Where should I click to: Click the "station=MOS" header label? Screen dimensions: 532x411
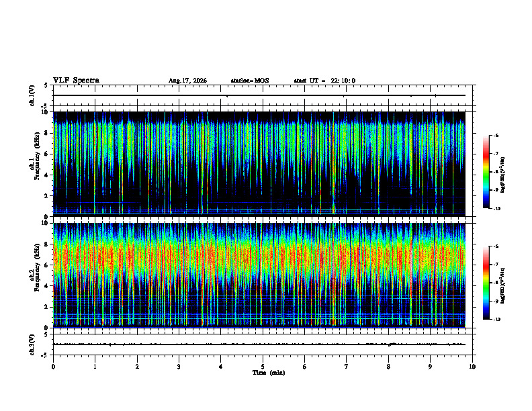[x=250, y=81]
